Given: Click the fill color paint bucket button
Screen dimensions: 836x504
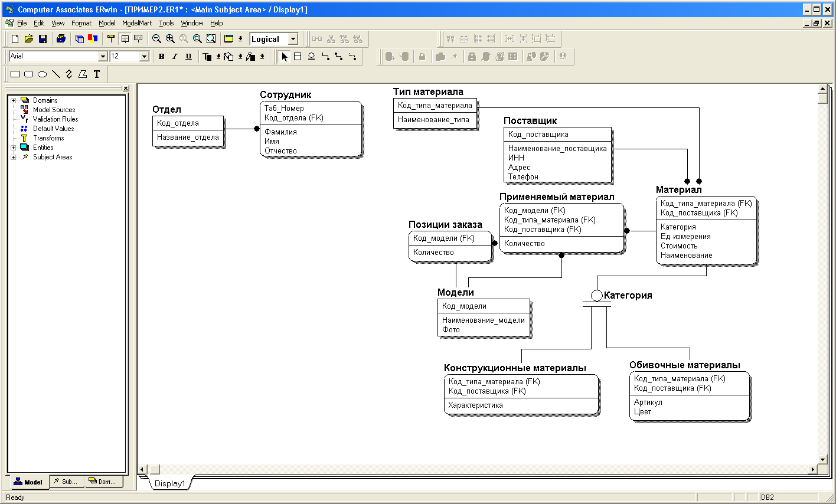Looking at the screenshot, I should tap(229, 57).
